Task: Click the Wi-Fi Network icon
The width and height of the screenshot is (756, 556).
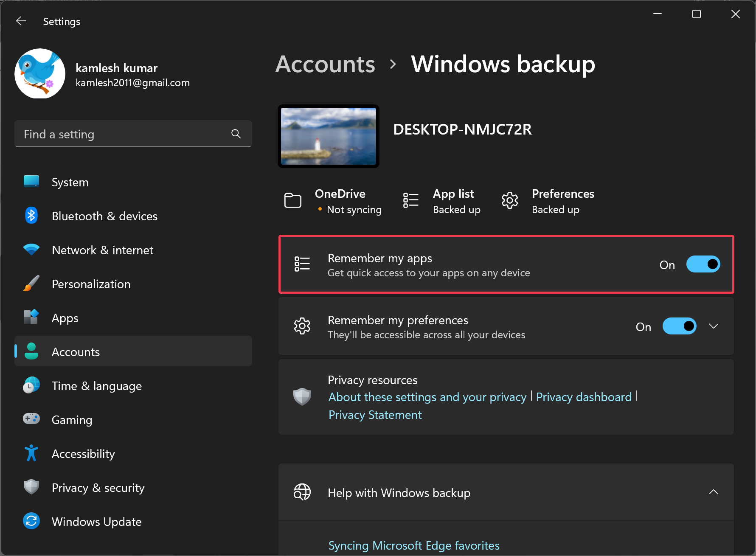Action: [31, 250]
